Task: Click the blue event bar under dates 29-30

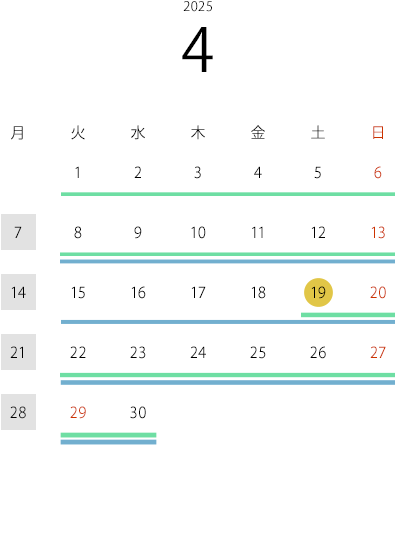Action: [x=108, y=442]
